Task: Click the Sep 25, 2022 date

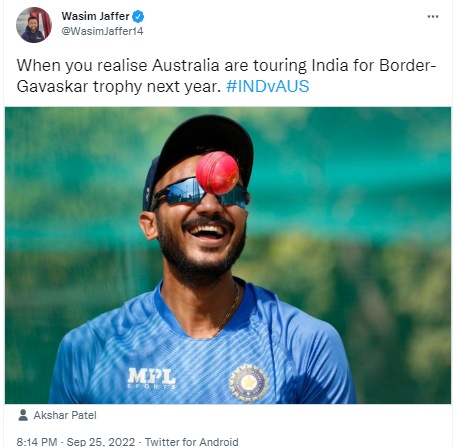Action: pos(101,442)
